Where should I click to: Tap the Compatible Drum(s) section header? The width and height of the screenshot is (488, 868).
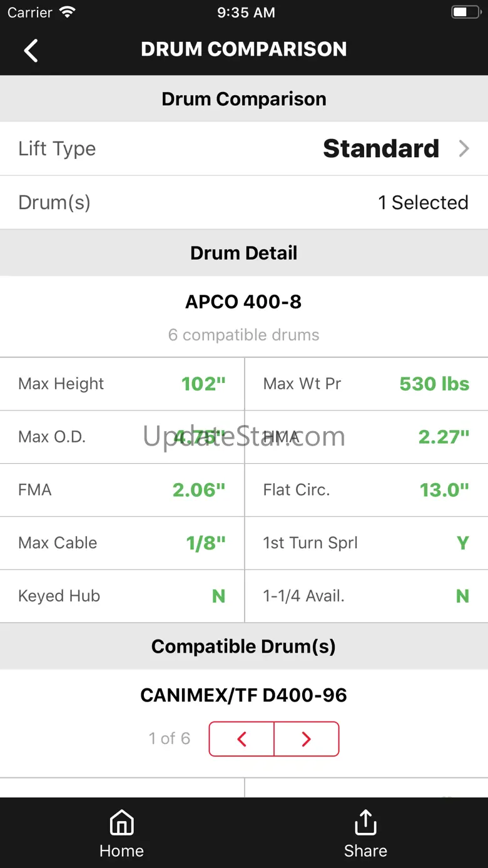pos(244,646)
